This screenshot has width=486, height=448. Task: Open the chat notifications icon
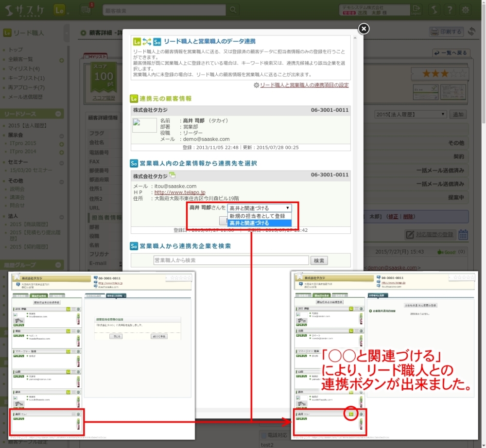(86, 10)
